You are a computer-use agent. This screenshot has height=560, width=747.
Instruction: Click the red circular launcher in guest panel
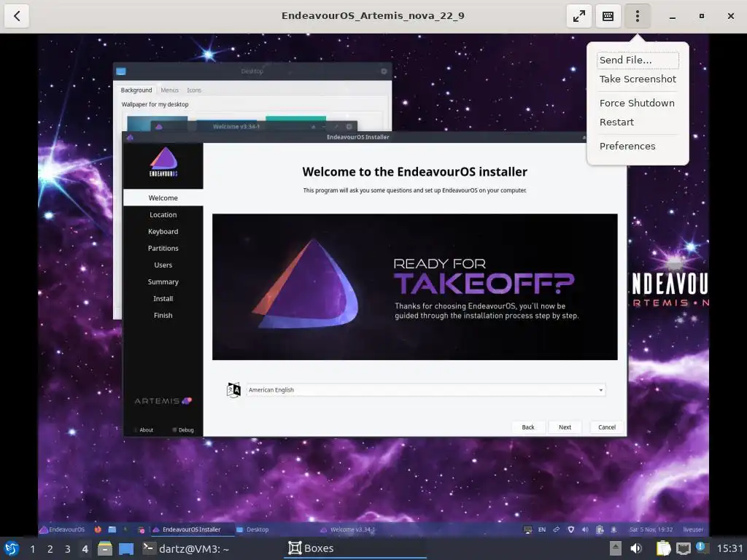(x=141, y=530)
